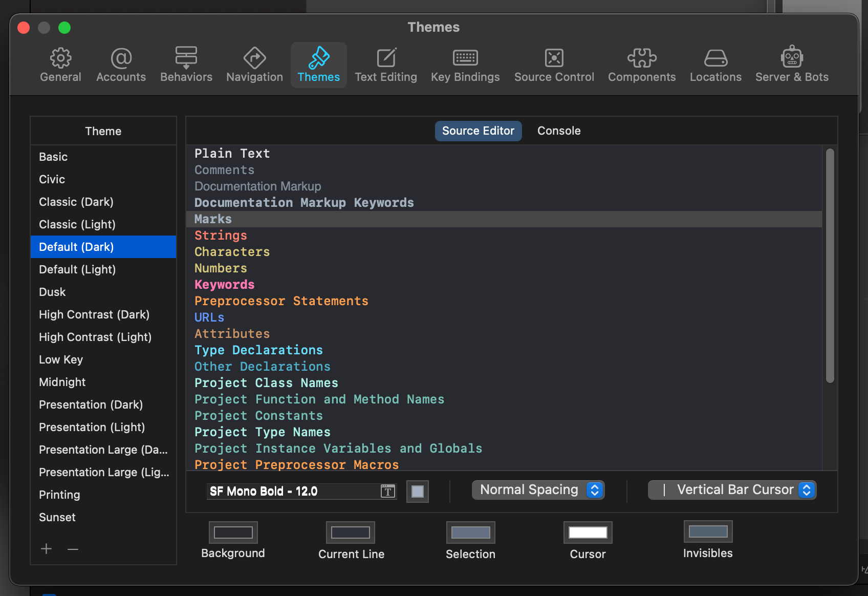This screenshot has width=868, height=596.
Task: Open the Background color well
Action: coord(233,533)
